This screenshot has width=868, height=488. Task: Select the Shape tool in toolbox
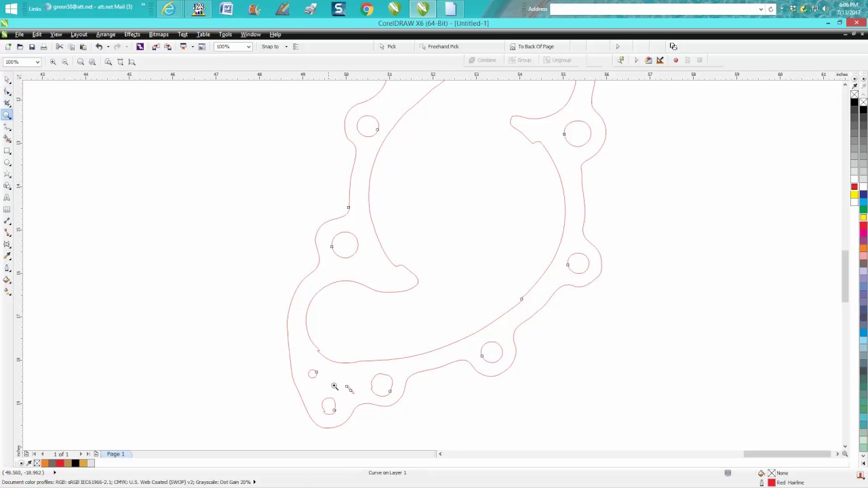coord(7,91)
